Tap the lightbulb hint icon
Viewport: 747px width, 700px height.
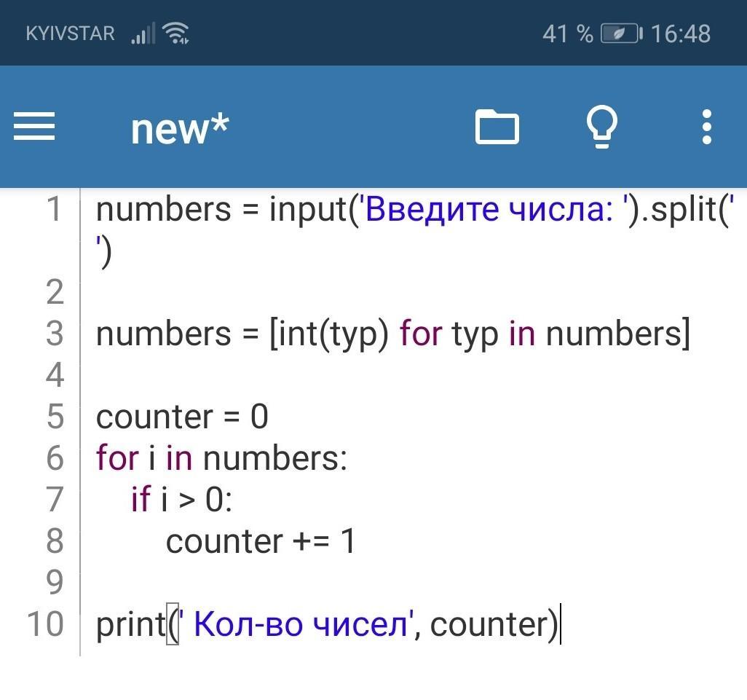(602, 127)
